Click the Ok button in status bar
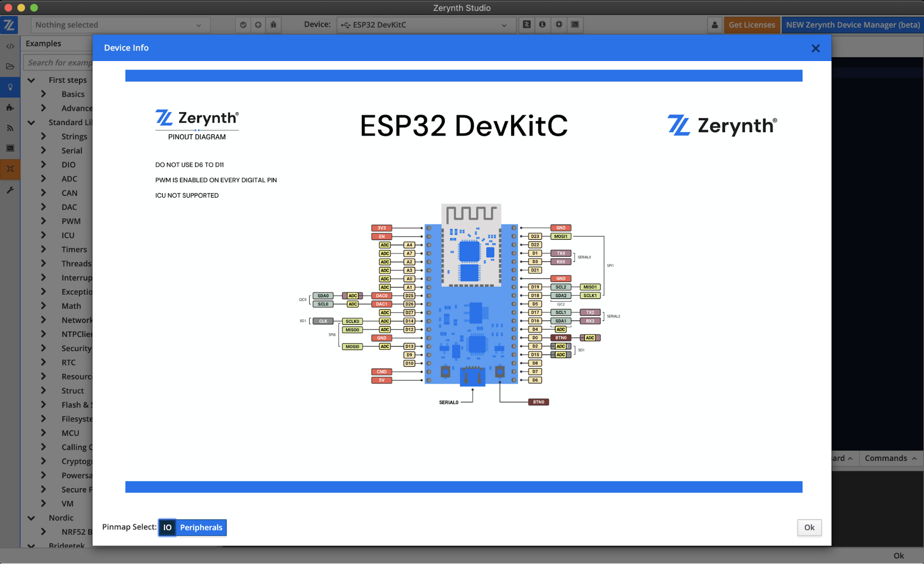Viewport: 924px width, 564px height. 898,556
